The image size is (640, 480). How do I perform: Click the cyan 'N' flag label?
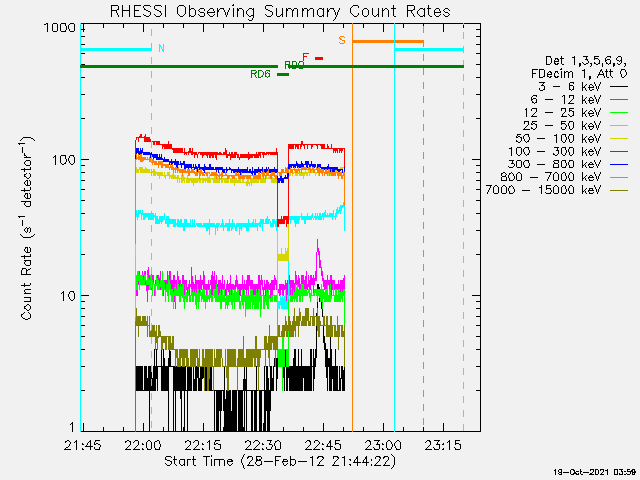[x=162, y=48]
